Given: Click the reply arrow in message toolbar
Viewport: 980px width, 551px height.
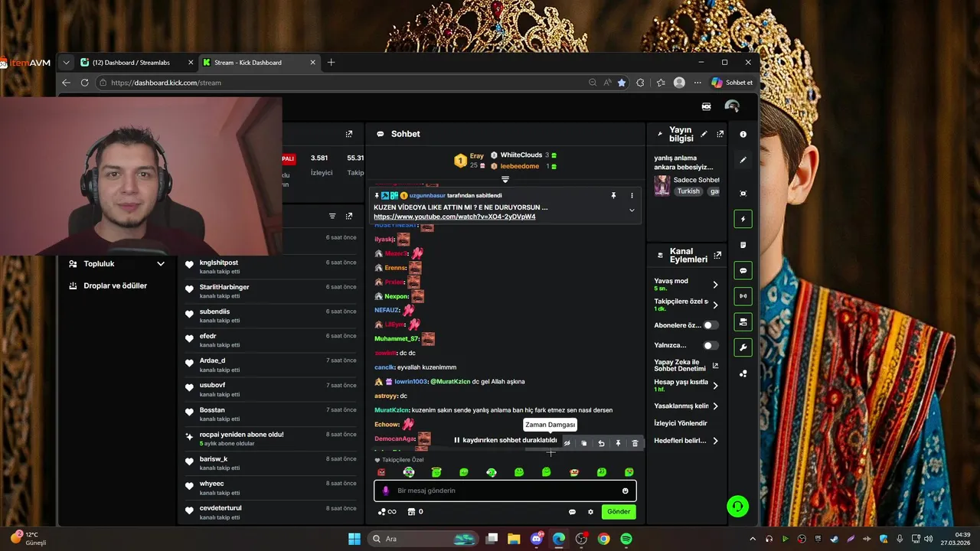Looking at the screenshot, I should (x=601, y=443).
